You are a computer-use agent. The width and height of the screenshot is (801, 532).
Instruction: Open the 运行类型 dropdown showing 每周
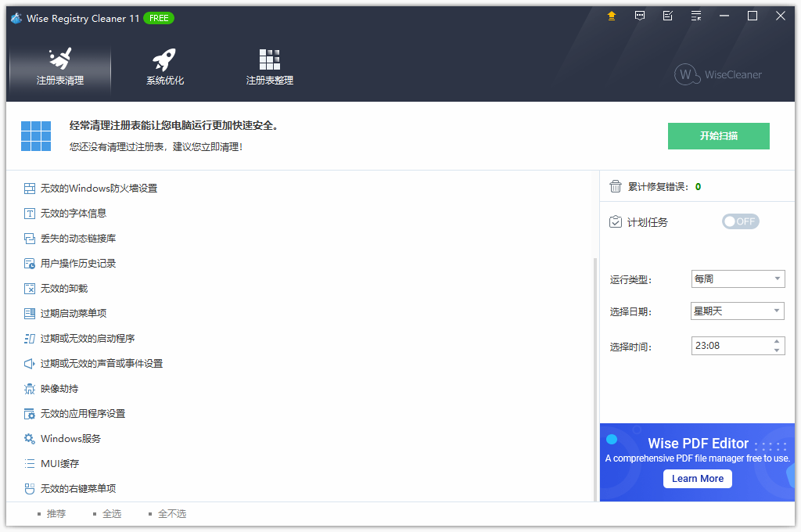click(x=738, y=279)
